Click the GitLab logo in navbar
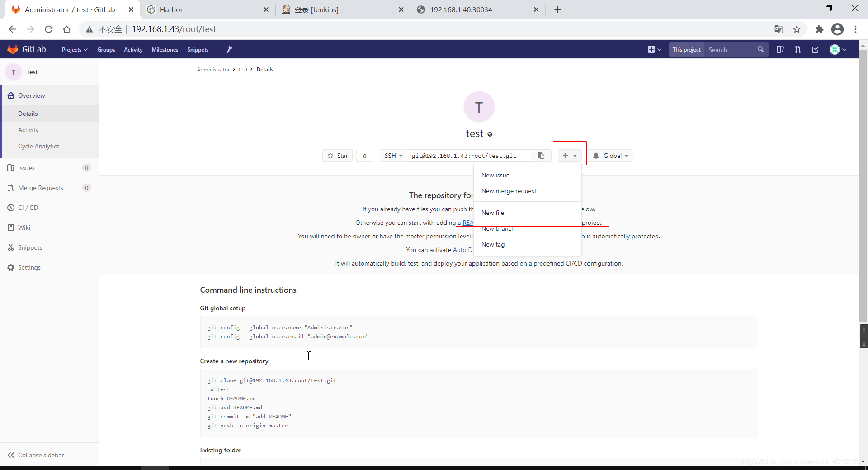 (27, 49)
